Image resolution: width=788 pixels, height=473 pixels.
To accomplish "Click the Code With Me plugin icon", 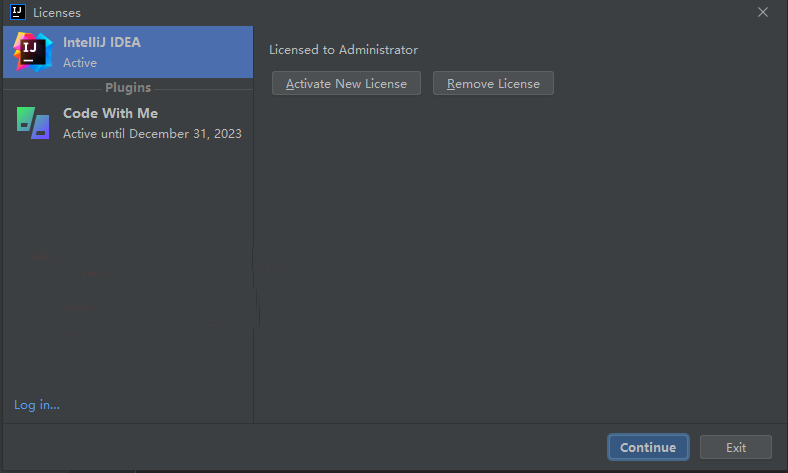I will 33,123.
